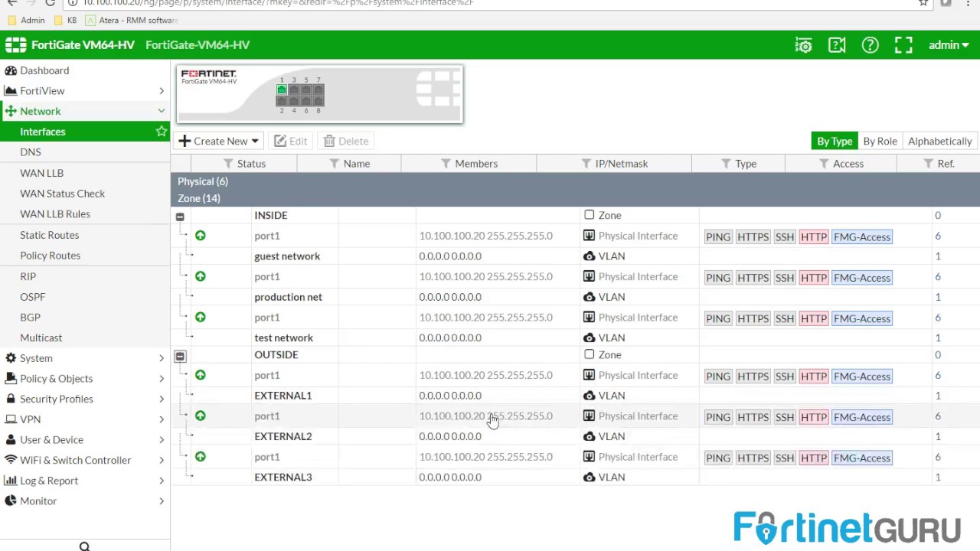The height and width of the screenshot is (551, 980).
Task: Click filter icon on Ref. column
Action: [x=928, y=164]
